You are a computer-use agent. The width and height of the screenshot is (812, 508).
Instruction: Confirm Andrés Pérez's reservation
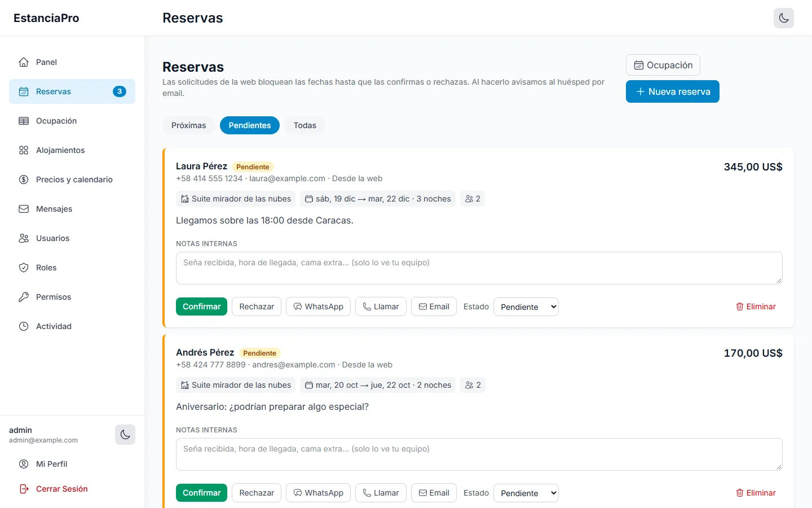click(202, 493)
